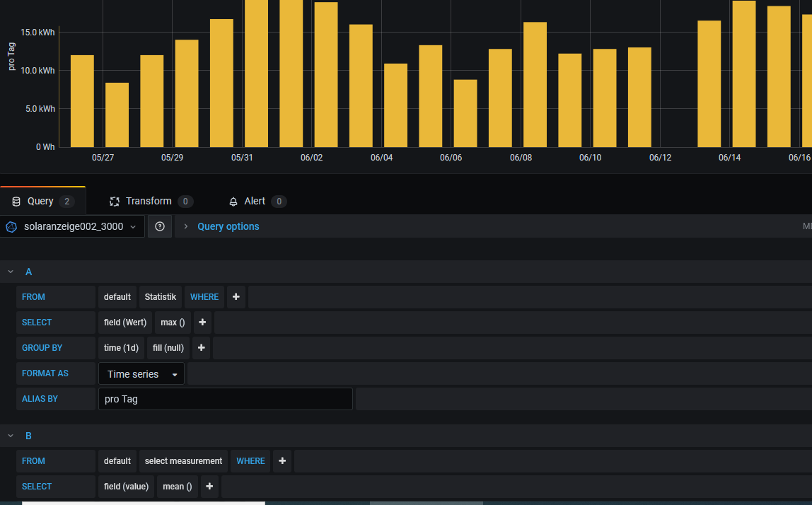Click select measurement in query B
This screenshot has height=505, width=812.
[x=183, y=461]
